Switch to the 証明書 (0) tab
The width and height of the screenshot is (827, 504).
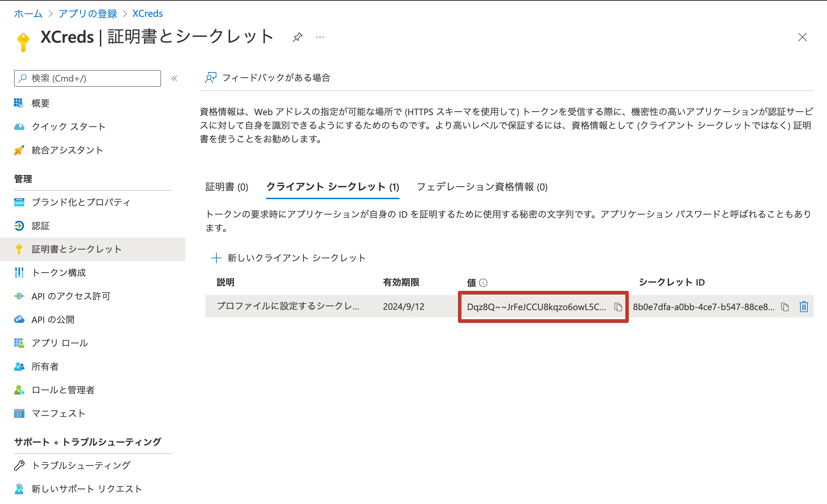coord(227,187)
